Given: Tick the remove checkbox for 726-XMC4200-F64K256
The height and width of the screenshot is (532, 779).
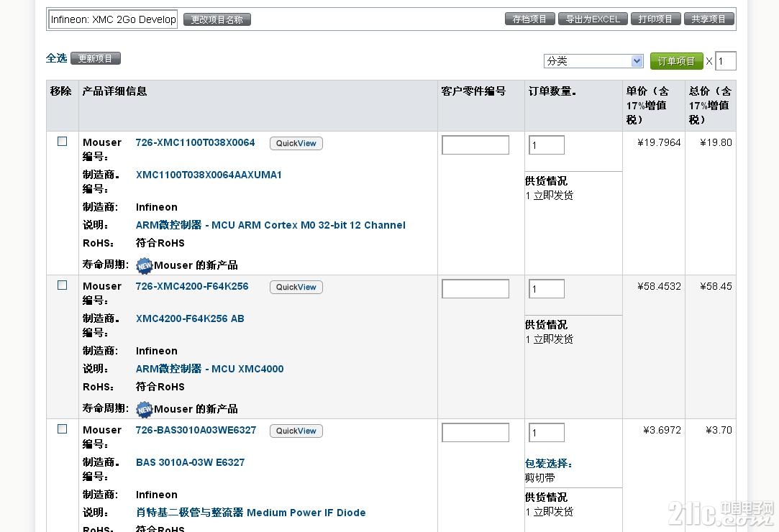Looking at the screenshot, I should 62,285.
